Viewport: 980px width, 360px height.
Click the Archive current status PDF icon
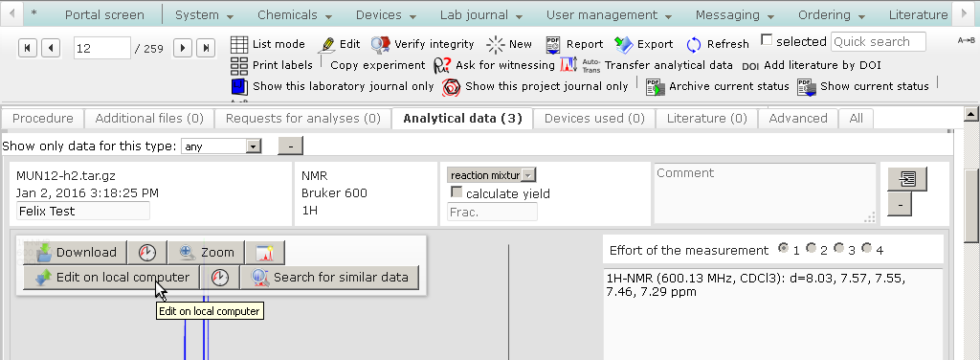[655, 86]
